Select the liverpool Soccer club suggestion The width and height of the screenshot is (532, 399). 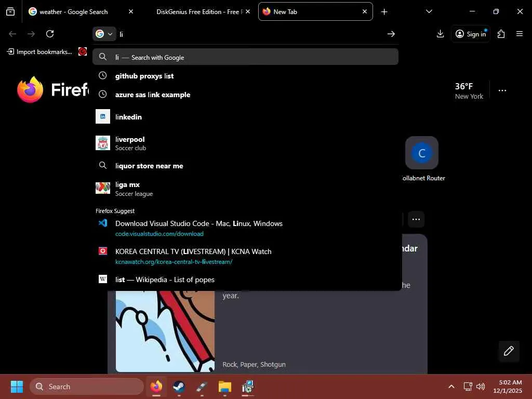[245, 143]
